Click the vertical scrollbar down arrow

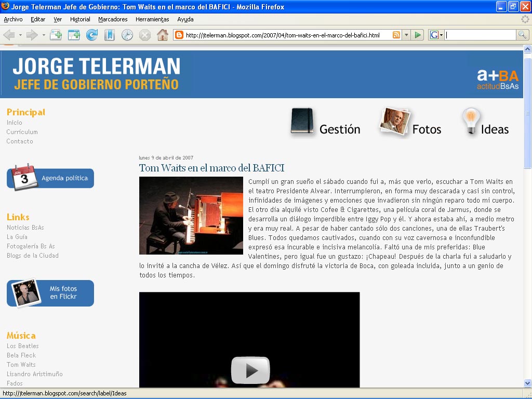click(528, 383)
